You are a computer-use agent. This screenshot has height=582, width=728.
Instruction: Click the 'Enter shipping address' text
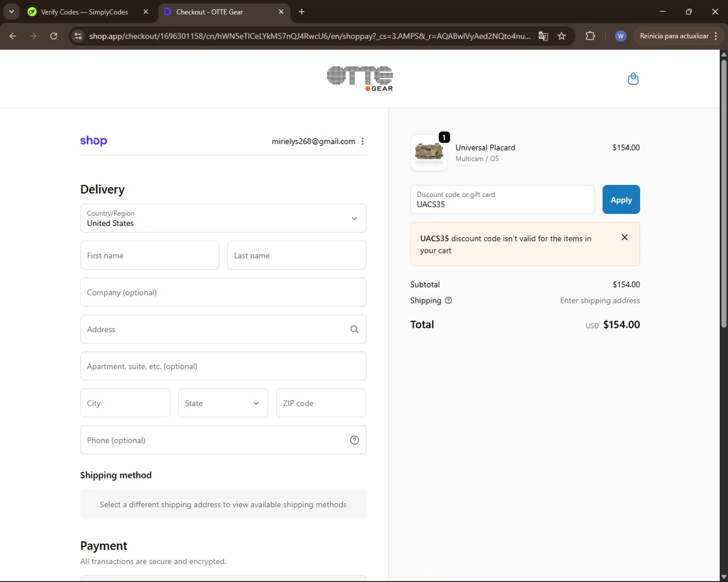600,300
